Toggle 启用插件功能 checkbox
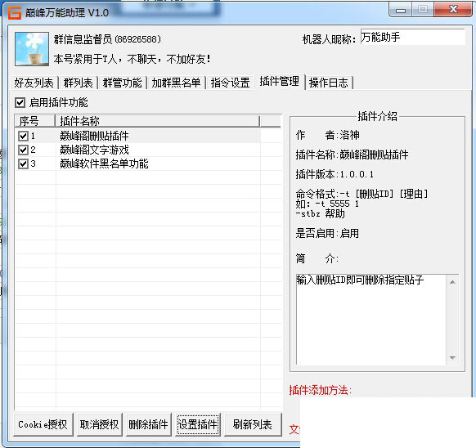Viewport: 476px width, 448px height. 20,102
